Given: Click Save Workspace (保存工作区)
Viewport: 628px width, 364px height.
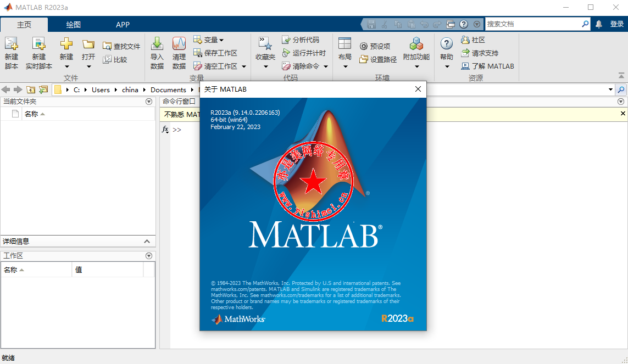Looking at the screenshot, I should coord(215,53).
